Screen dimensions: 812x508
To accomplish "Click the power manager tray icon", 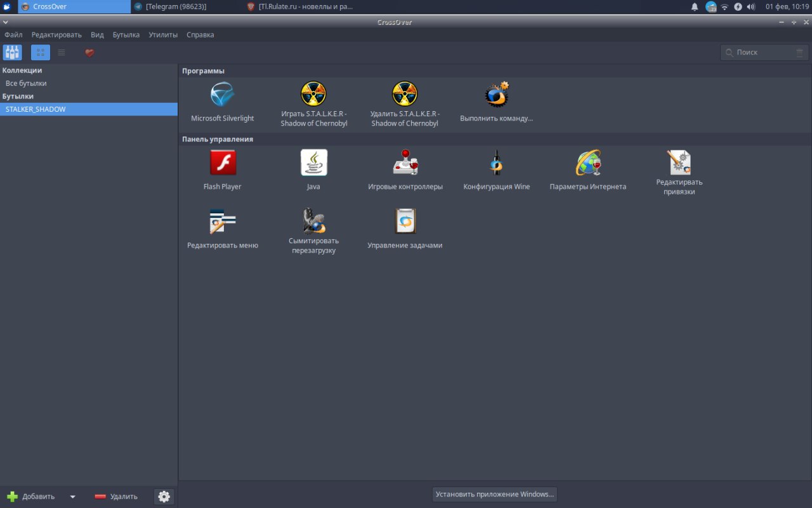I will pos(738,6).
